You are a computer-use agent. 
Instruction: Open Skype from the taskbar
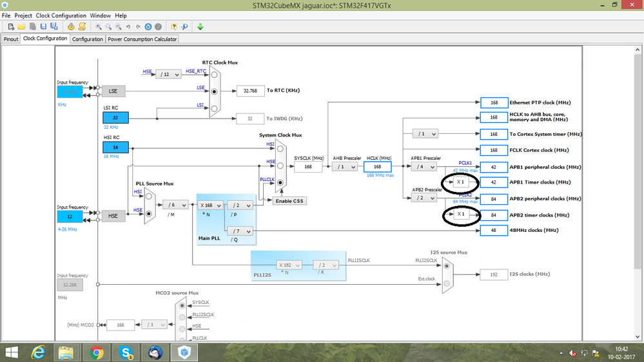(126, 352)
